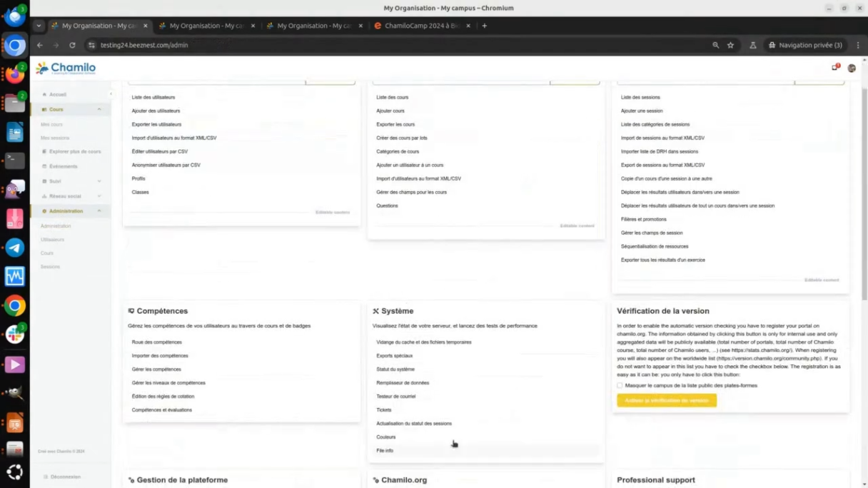
Task: Switch to the ChamiloCamp 2024 browser tab
Action: click(423, 26)
